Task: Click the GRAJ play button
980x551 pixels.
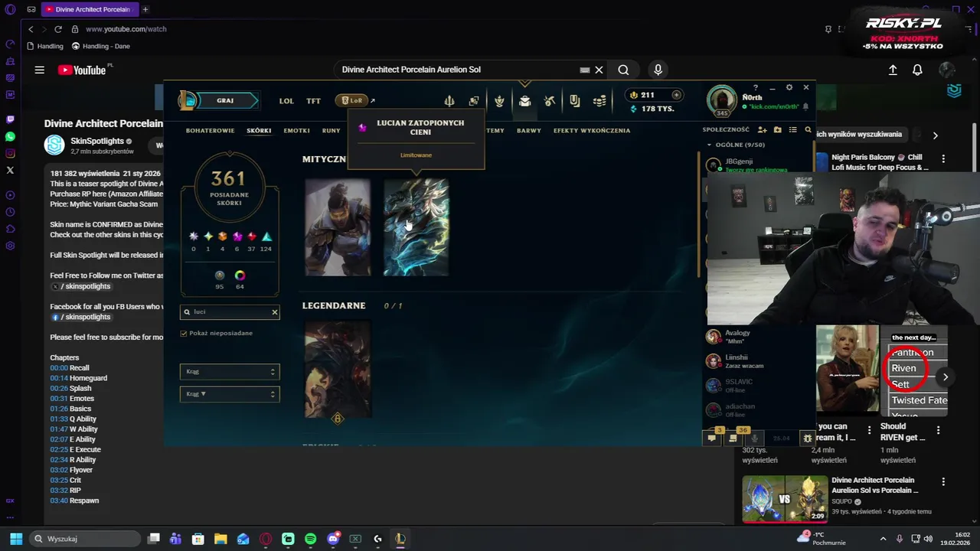Action: point(225,100)
